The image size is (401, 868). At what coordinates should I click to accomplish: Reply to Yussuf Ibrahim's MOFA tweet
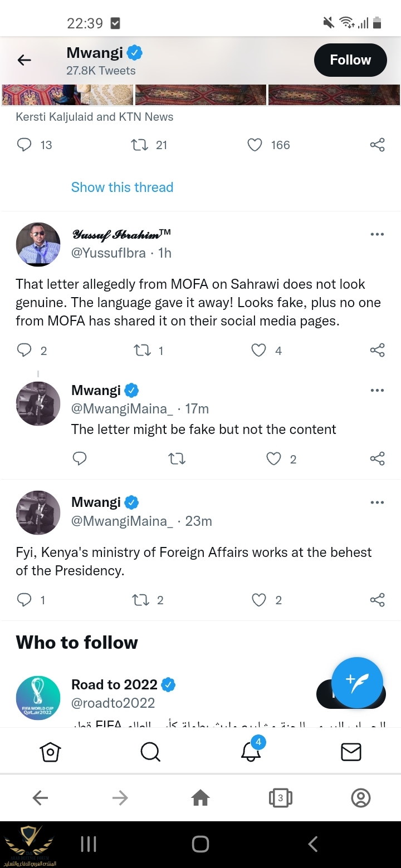tap(25, 351)
